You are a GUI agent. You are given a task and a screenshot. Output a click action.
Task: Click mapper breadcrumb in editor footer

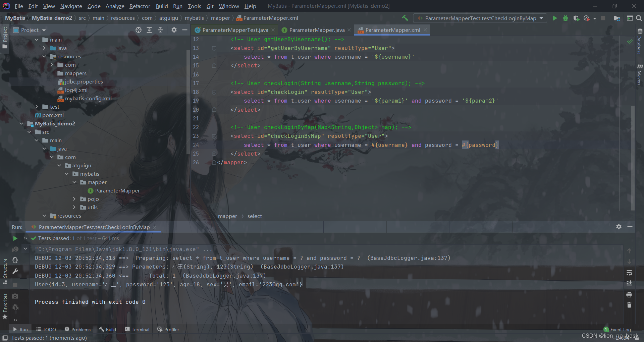pos(227,216)
